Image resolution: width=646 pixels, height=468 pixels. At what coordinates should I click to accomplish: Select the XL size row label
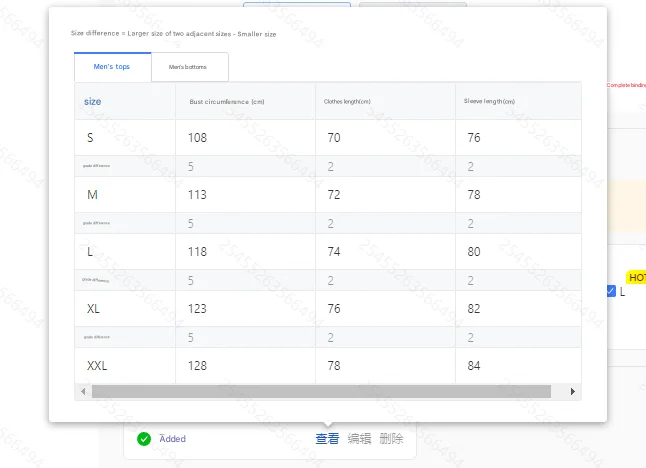(93, 309)
